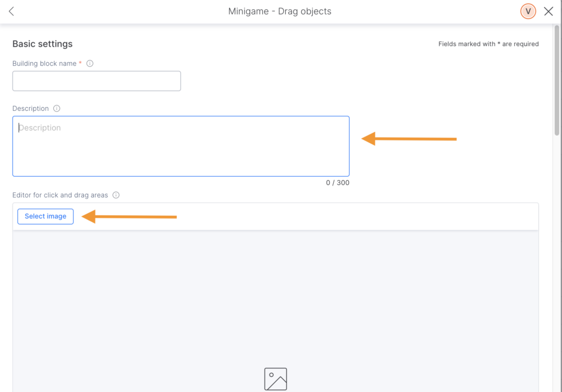Focus the Building block name input
This screenshot has height=392, width=562.
point(97,81)
